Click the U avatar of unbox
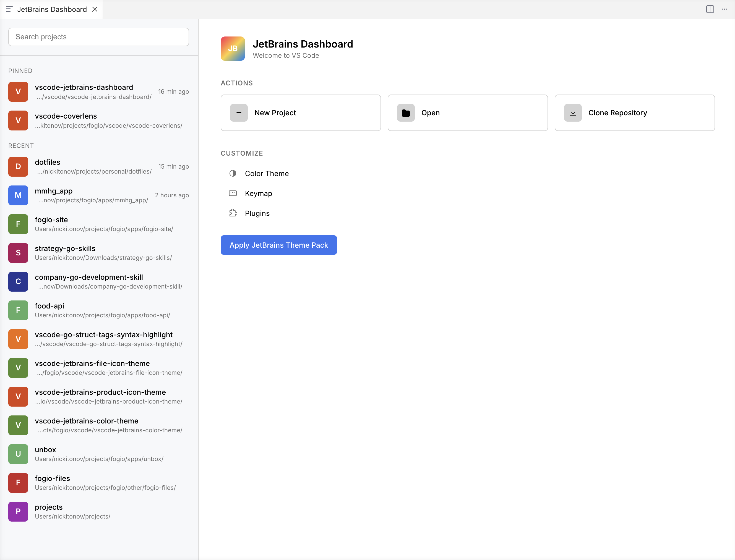The width and height of the screenshot is (735, 560). (x=18, y=454)
